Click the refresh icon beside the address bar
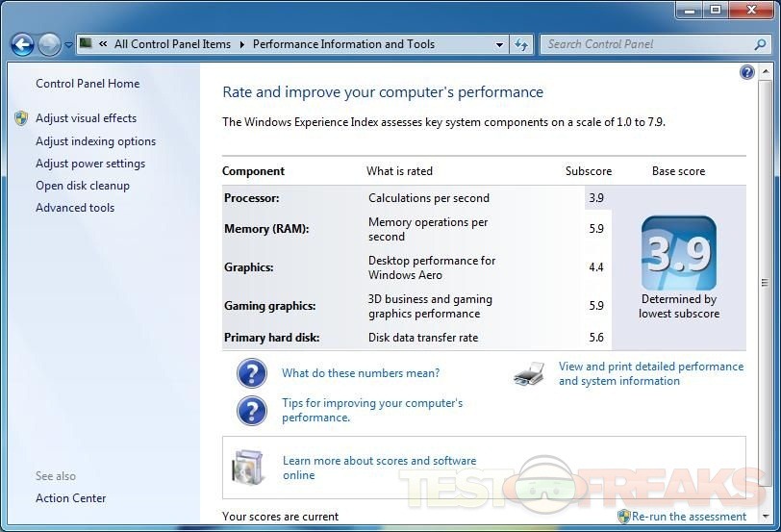The width and height of the screenshot is (781, 532). (x=521, y=44)
